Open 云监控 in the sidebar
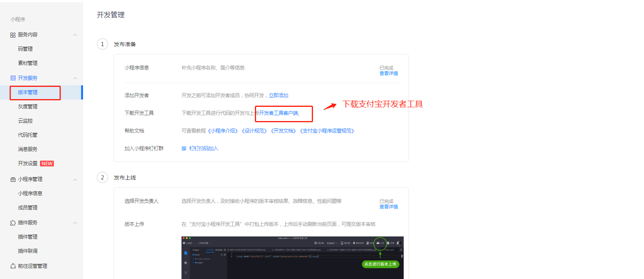This screenshot has height=279, width=644. [x=25, y=121]
